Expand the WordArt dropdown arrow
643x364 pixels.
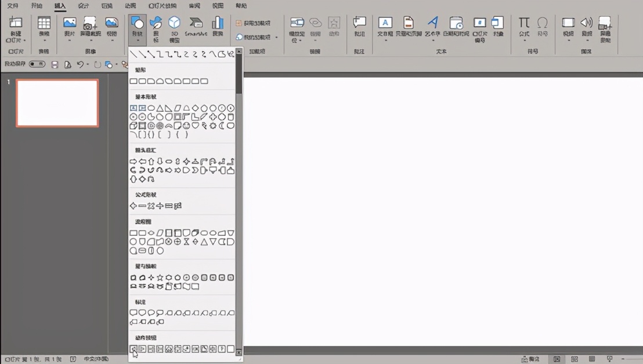432,41
